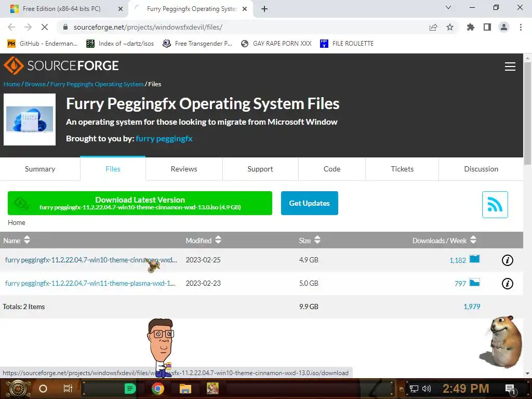
Task: Bookmark this page with the star icon
Action: [450, 27]
